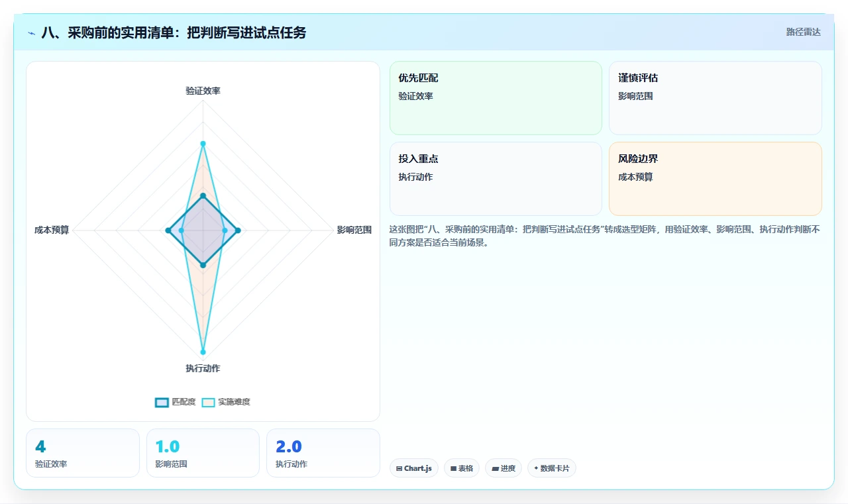The width and height of the screenshot is (848, 504).
Task: Select the 风险边界 card
Action: 715,179
